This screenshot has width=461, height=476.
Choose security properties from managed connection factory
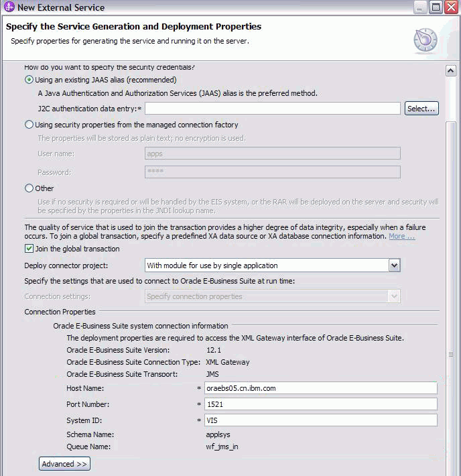(29, 125)
